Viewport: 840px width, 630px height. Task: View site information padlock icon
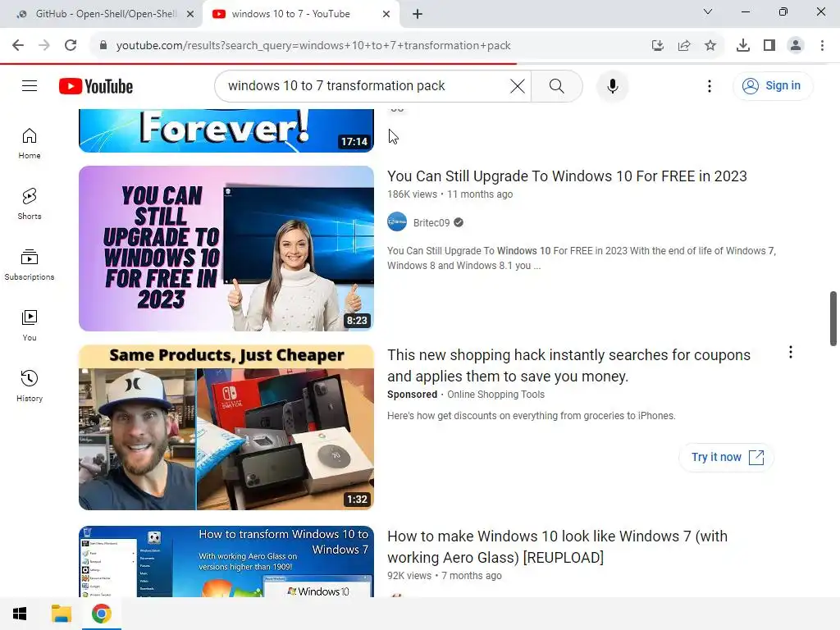[103, 45]
